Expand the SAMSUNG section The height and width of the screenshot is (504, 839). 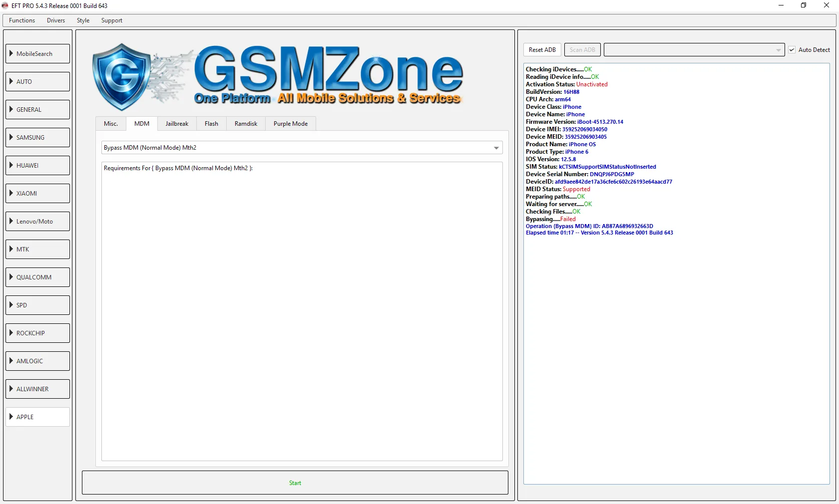38,137
